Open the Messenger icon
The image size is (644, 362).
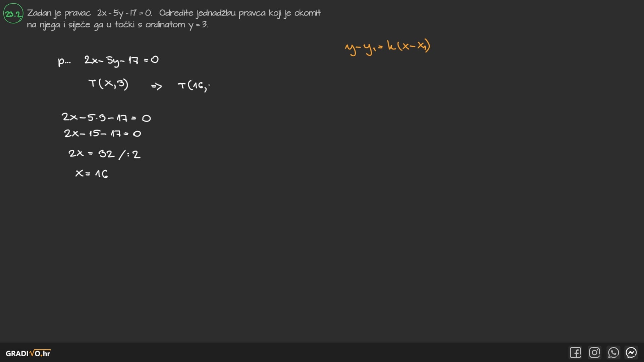[x=631, y=353]
